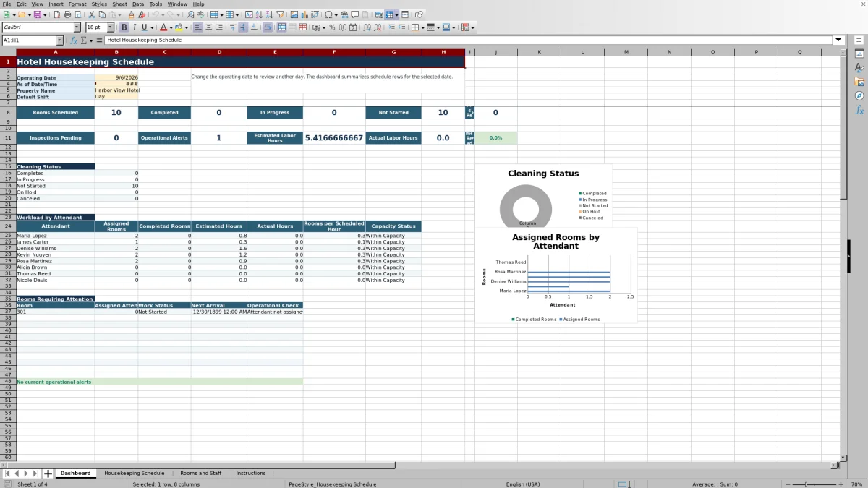868x488 pixels.
Task: Switch to the Rooms and Staff sheet tab
Action: click(200, 473)
